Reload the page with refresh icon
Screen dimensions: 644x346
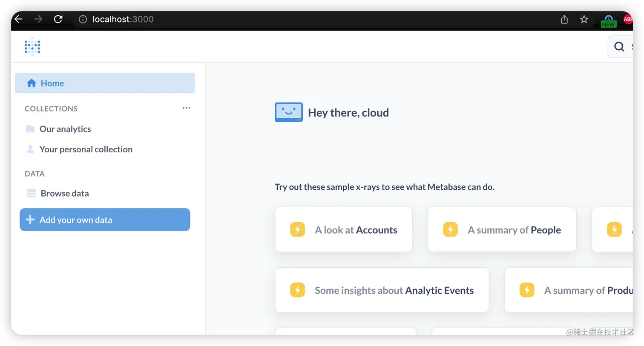pos(58,19)
